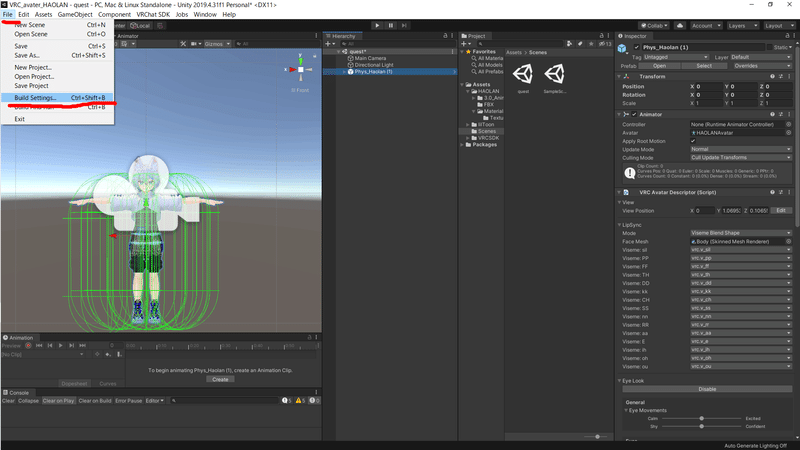This screenshot has width=800, height=450.
Task: Click the Animation record button
Action: (29, 345)
